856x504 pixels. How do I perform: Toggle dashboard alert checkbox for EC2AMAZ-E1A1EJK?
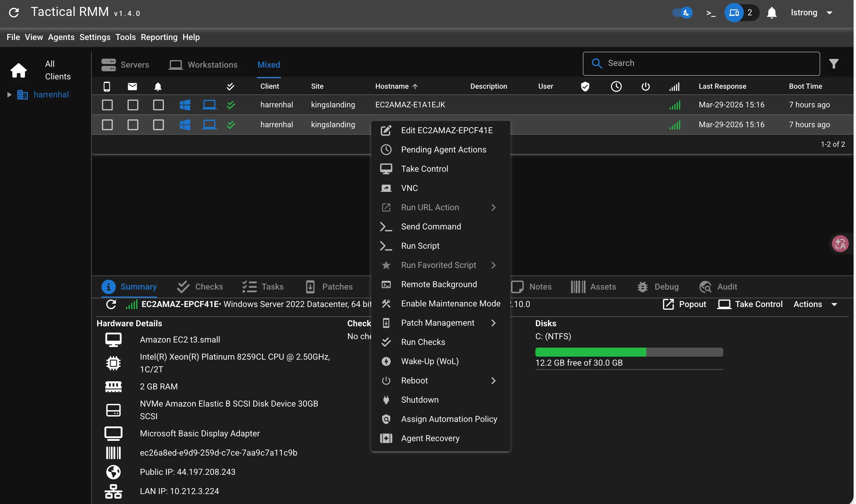click(x=158, y=105)
